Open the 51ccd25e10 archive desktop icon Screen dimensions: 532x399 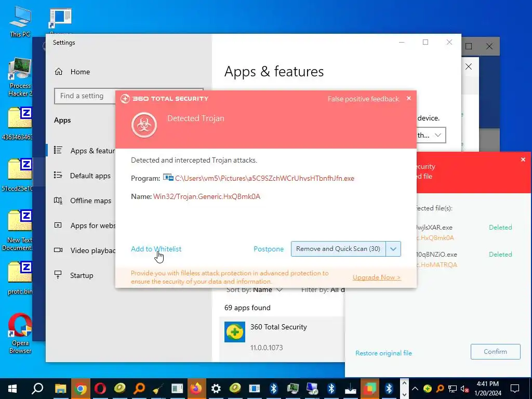[x=18, y=175]
